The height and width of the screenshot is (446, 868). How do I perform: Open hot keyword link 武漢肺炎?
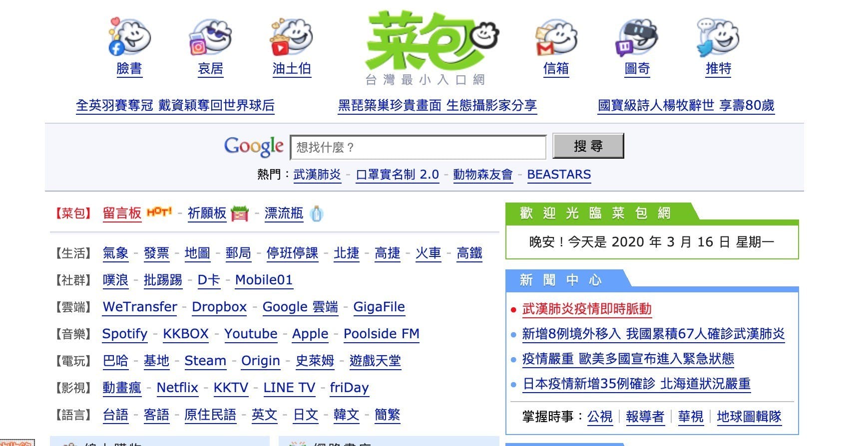click(x=317, y=175)
